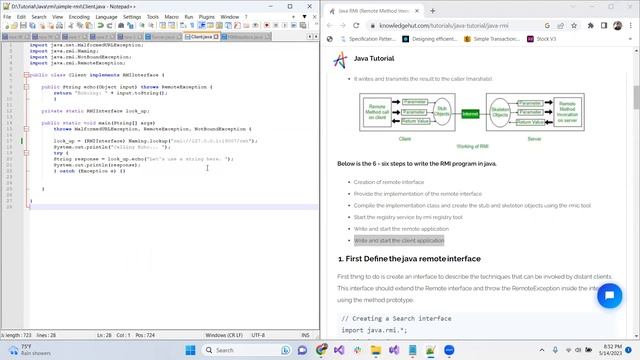
Task: Click the share page icon in address bar
Action: click(x=561, y=26)
